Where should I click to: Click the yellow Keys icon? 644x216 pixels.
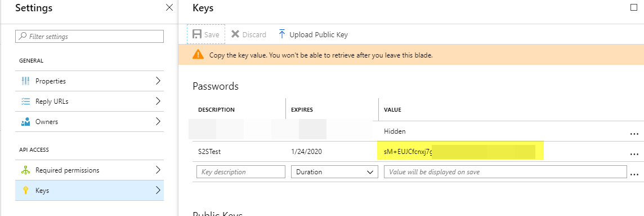coord(25,191)
